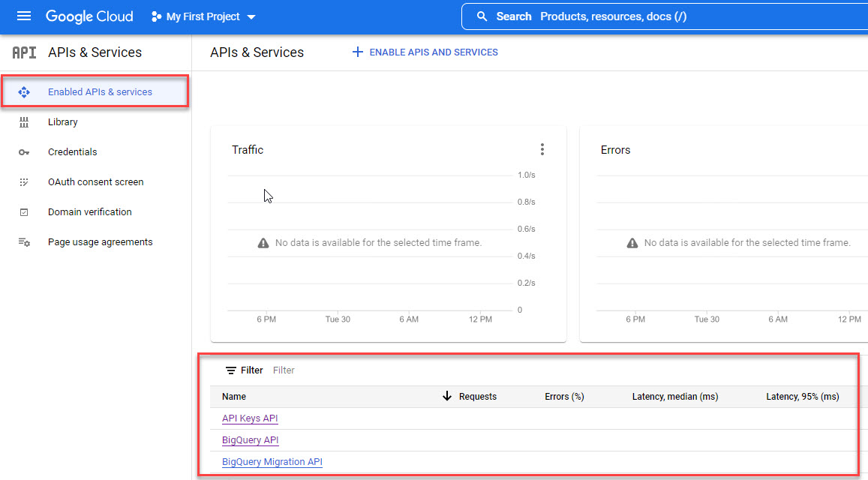Click the Google Cloud logo
Image resolution: width=868 pixels, height=480 pixels.
[x=89, y=16]
